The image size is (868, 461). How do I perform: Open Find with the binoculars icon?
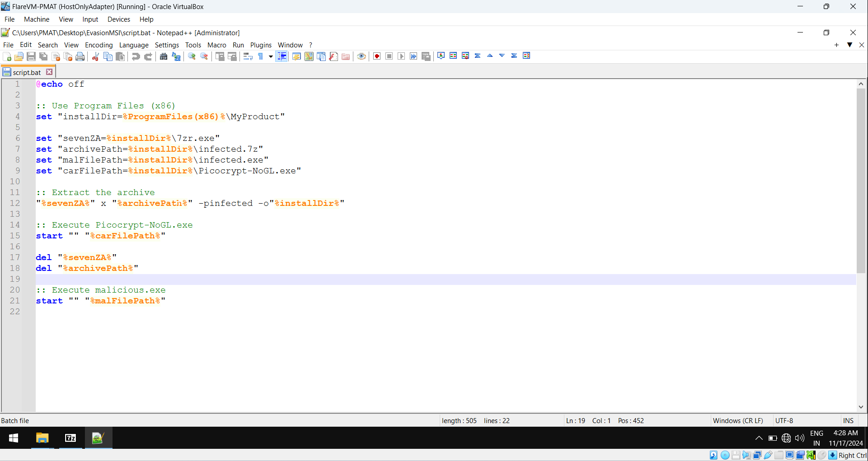(x=164, y=56)
